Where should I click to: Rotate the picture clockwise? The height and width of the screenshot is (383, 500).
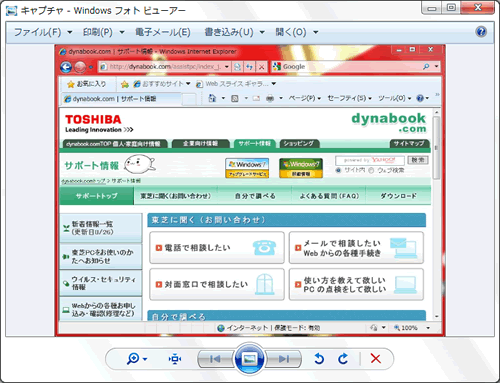pos(343,359)
